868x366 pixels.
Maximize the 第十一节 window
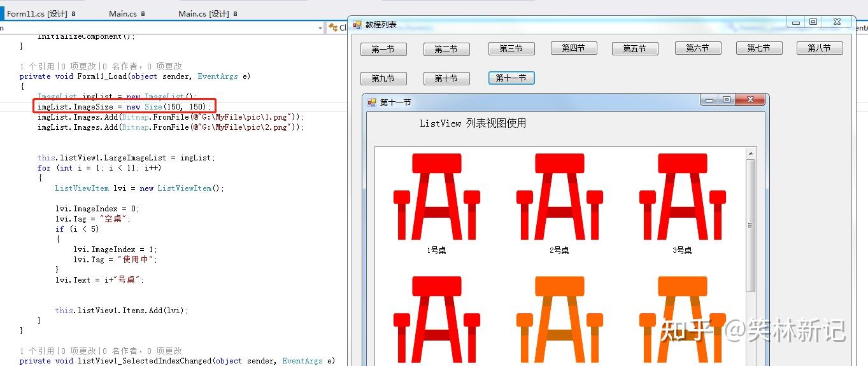[726, 100]
